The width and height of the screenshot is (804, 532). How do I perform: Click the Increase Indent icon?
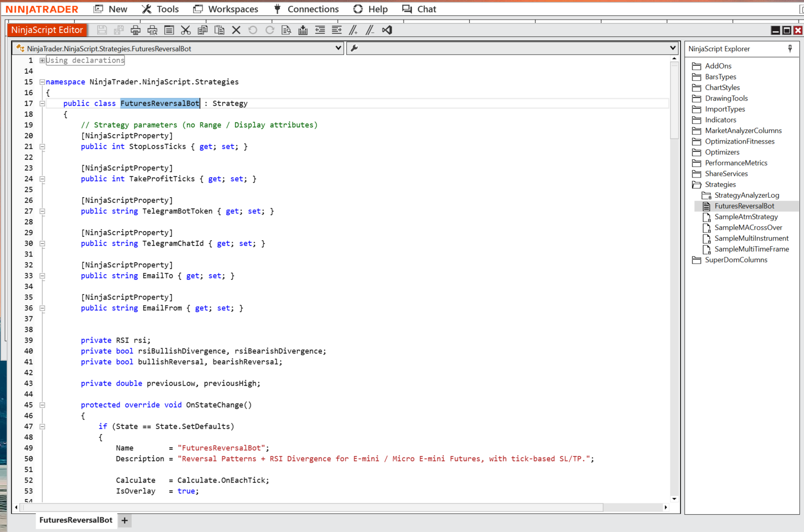tap(337, 30)
